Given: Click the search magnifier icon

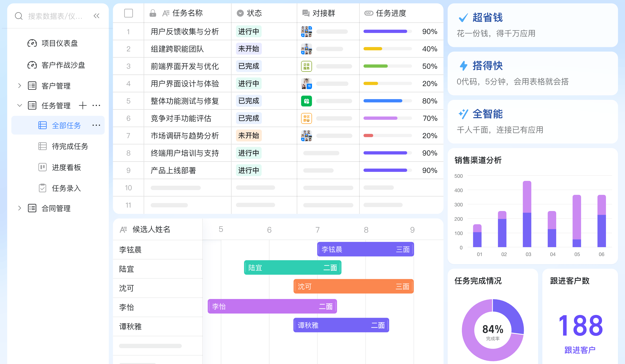Looking at the screenshot, I should [19, 16].
